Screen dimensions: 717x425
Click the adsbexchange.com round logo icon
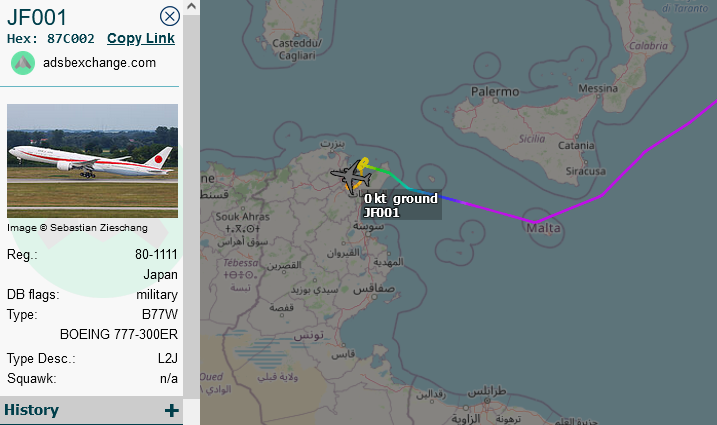tap(23, 63)
